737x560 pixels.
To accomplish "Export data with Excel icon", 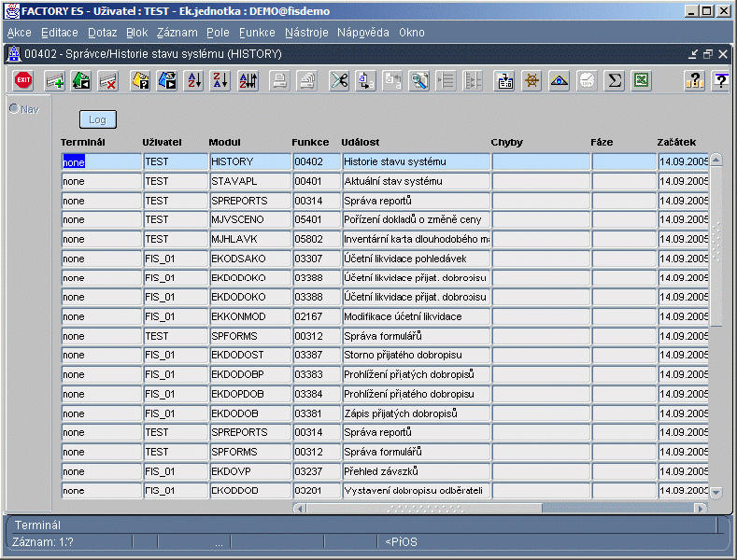I will (x=641, y=81).
